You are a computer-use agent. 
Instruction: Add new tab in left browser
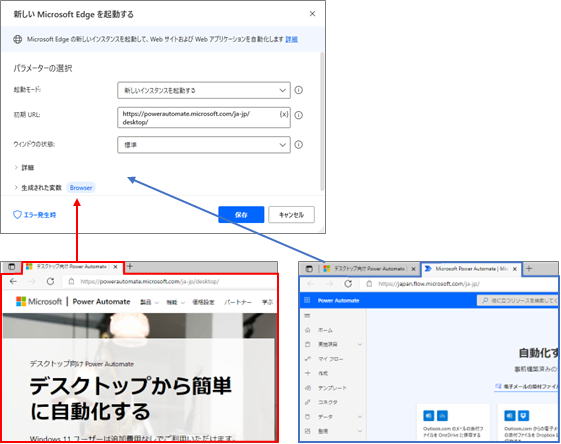click(130, 266)
